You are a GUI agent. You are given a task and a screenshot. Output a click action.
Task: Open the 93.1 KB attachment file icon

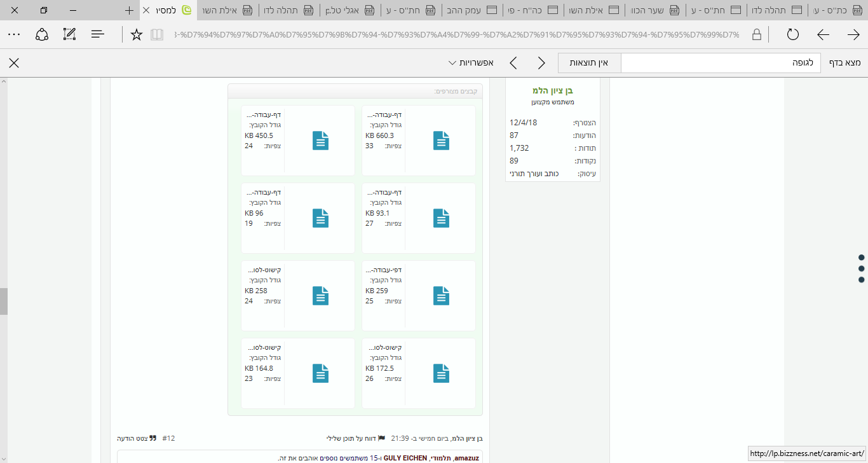coord(441,218)
